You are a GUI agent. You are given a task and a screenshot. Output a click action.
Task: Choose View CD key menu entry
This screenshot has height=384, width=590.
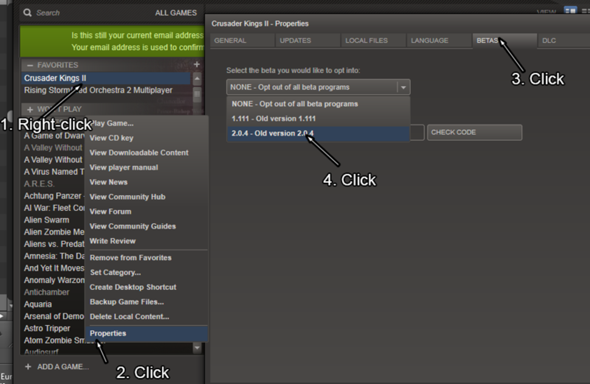tap(111, 138)
